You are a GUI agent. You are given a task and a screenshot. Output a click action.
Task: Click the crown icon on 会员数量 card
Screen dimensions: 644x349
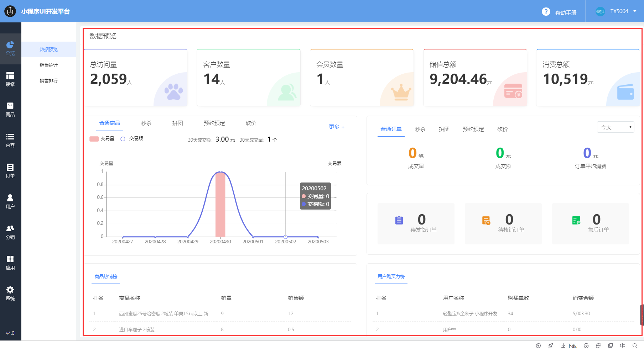click(401, 92)
